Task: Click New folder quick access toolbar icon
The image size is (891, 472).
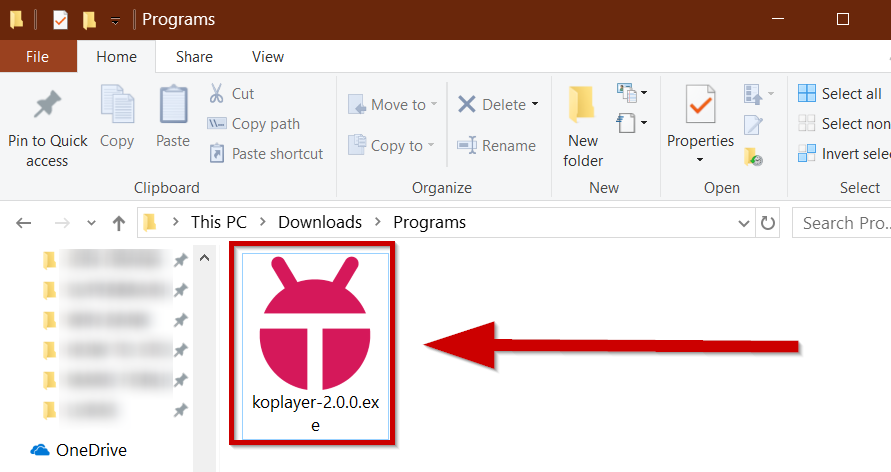Action: [89, 20]
